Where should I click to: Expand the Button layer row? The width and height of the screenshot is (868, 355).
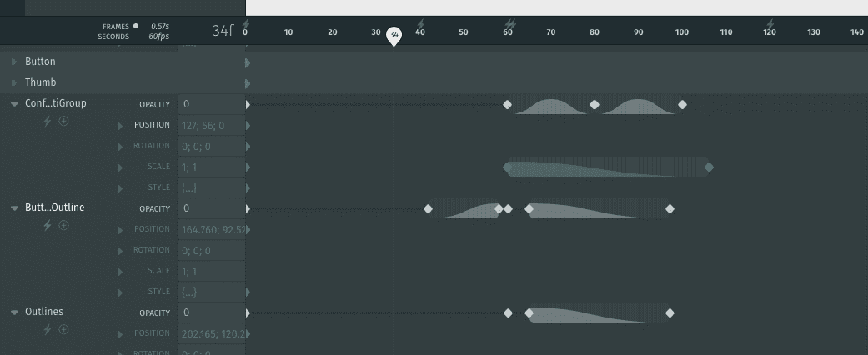[14, 62]
